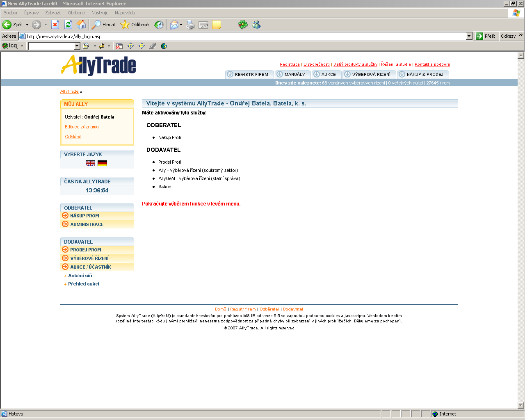This screenshot has width=525, height=420.
Task: Click the Přehled aukcí sublink
Action: [84, 284]
